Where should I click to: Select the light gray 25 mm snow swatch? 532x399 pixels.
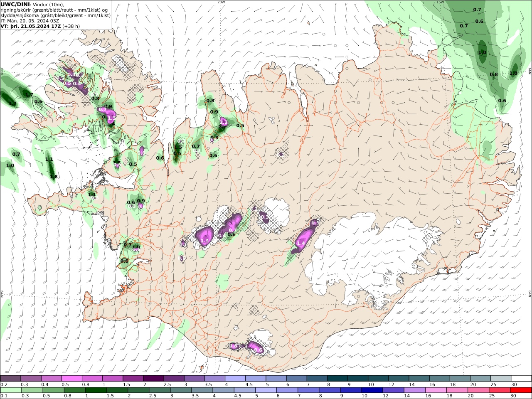click(500, 379)
